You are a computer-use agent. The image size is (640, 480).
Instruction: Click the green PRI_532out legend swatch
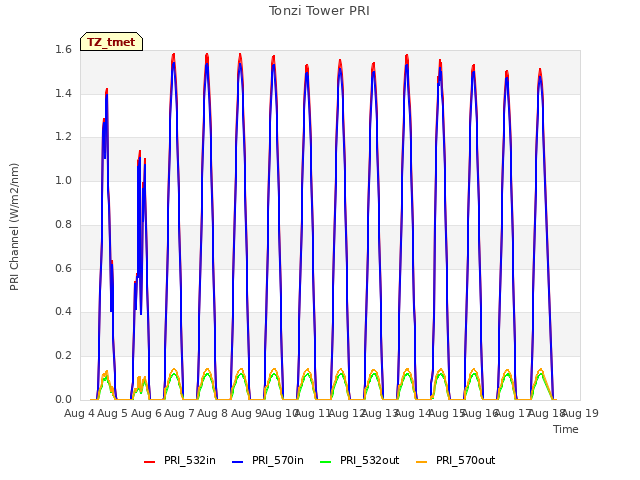326,461
